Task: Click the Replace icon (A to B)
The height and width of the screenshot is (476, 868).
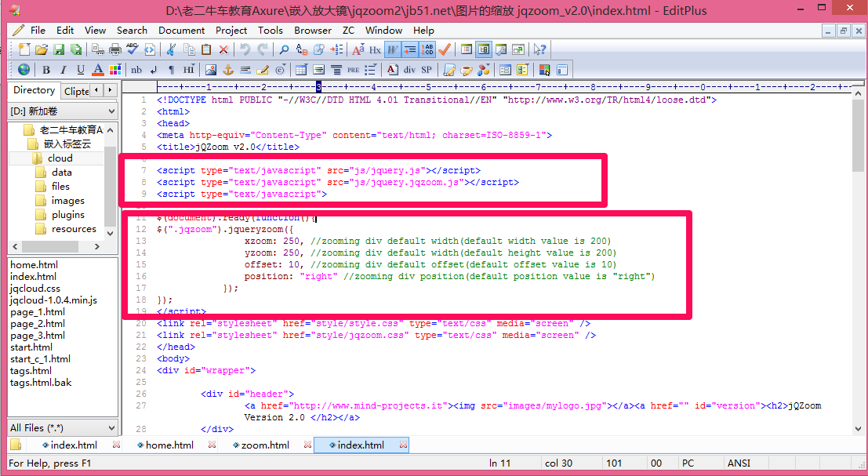Action: point(302,50)
